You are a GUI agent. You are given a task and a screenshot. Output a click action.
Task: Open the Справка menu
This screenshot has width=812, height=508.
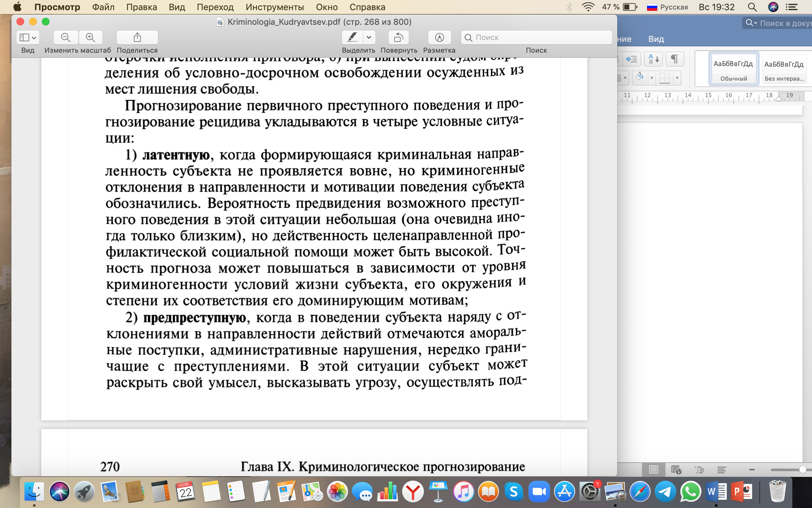[367, 7]
